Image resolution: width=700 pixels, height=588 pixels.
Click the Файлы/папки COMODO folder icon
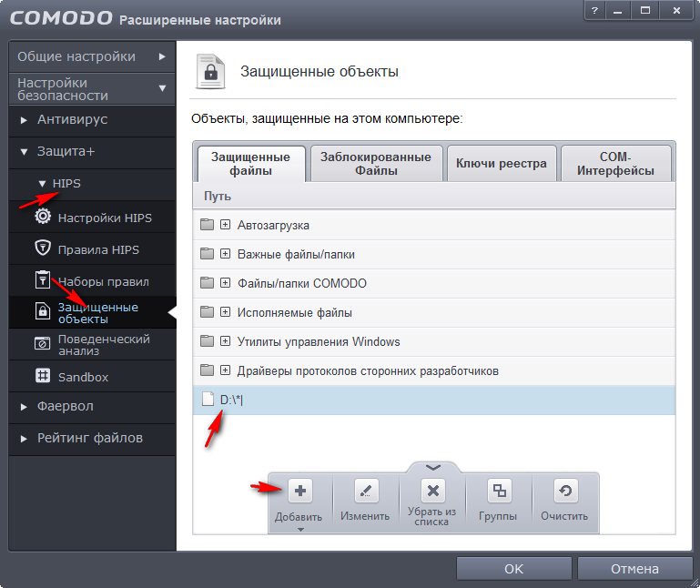(x=207, y=282)
